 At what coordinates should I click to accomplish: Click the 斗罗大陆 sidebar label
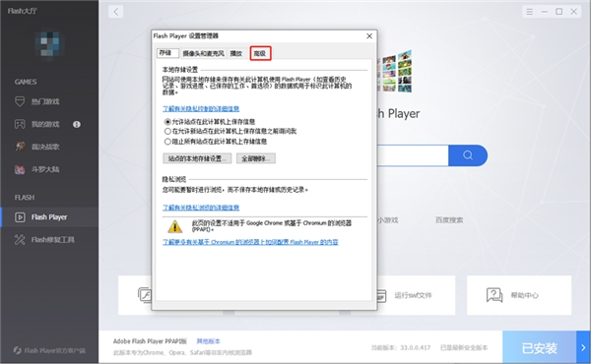(x=45, y=169)
